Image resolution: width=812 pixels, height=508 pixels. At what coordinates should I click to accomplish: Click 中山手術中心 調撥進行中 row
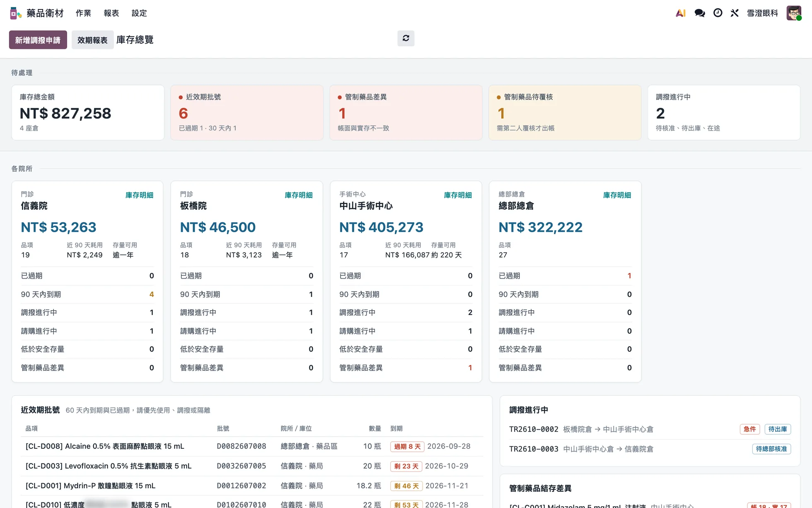click(406, 313)
